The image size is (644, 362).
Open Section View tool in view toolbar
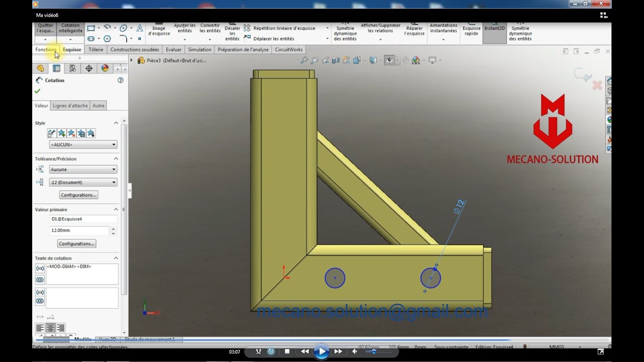pyautogui.click(x=336, y=60)
